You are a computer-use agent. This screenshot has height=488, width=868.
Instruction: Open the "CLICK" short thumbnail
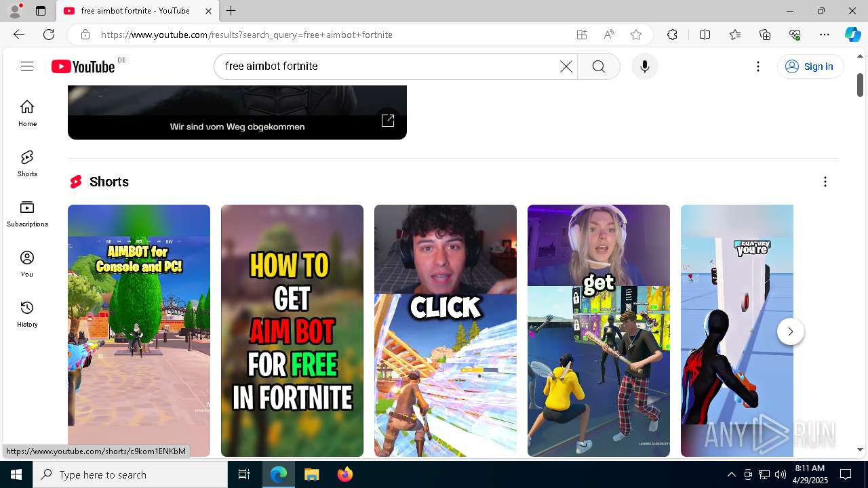click(446, 331)
